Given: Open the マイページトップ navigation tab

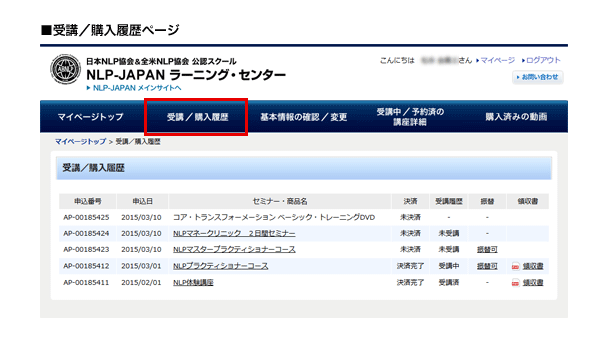Looking at the screenshot, I should click(x=90, y=117).
